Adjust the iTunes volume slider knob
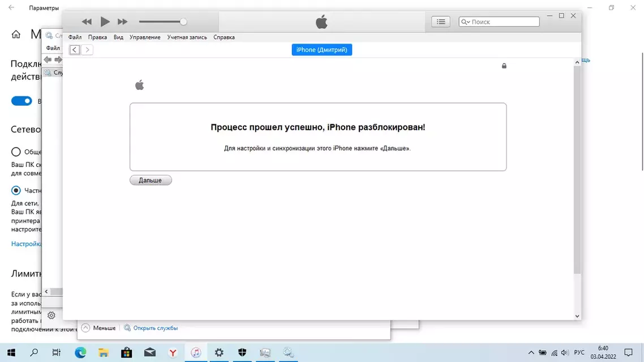The height and width of the screenshot is (362, 644). (183, 21)
